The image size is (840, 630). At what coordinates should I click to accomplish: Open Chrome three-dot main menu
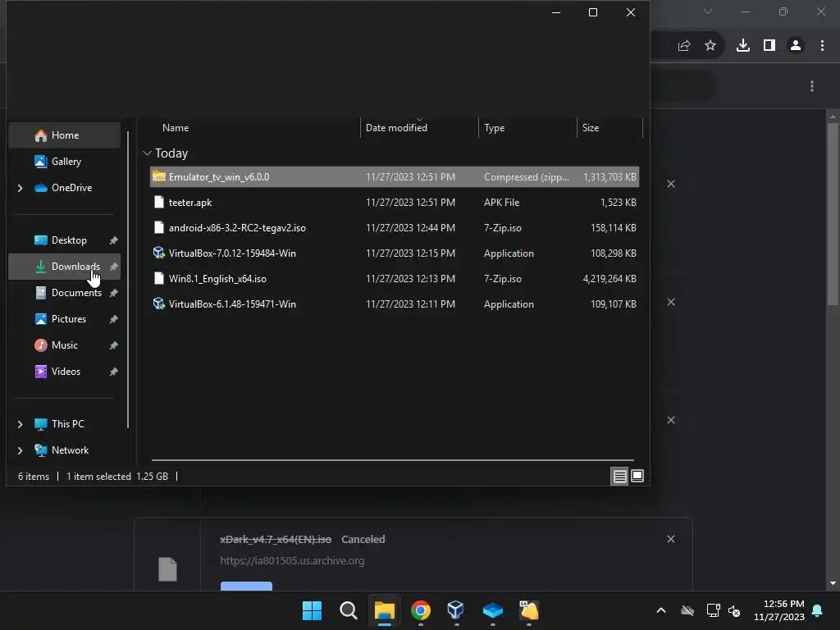coord(822,46)
